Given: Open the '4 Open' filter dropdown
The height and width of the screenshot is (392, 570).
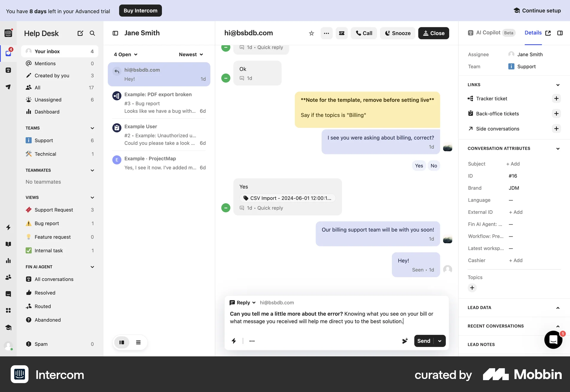Looking at the screenshot, I should point(125,54).
